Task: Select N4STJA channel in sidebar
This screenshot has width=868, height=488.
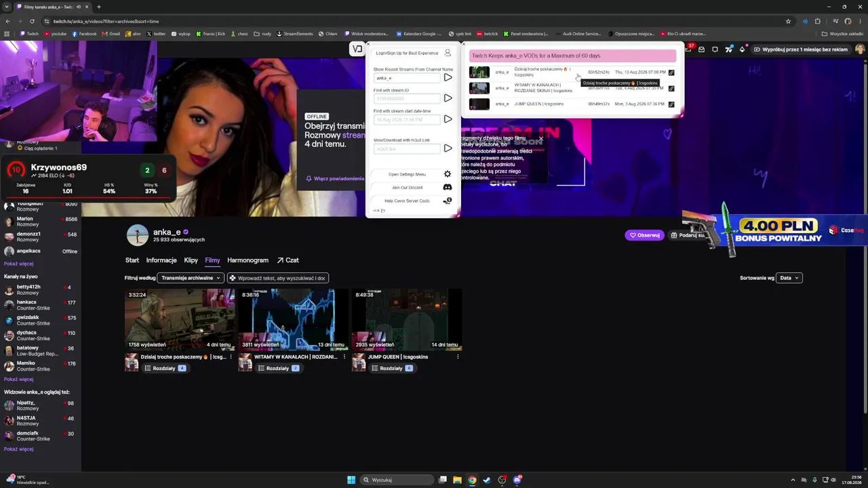Action: tap(41, 420)
